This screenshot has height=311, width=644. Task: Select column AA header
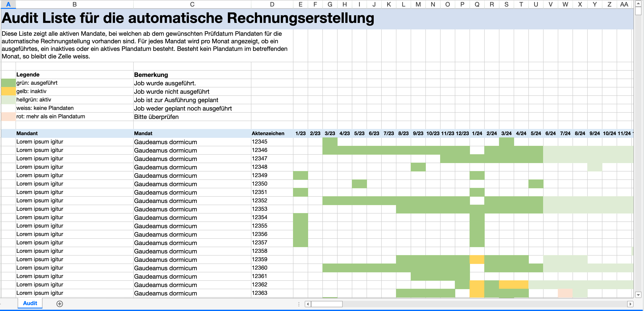624,4
